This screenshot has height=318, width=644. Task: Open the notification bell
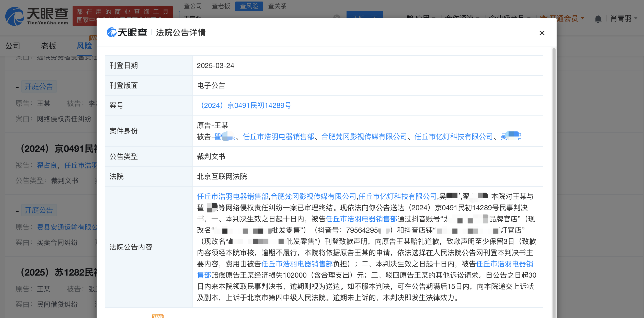[598, 19]
